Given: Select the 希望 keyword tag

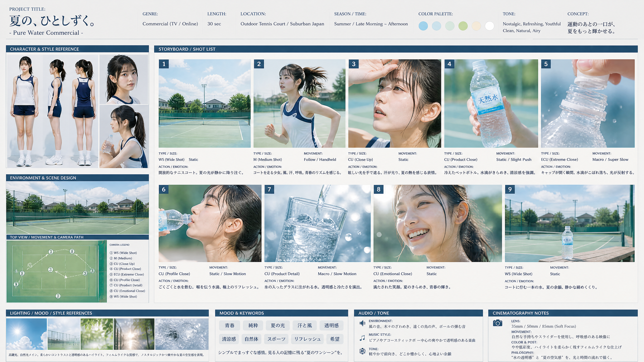Looking at the screenshot, I should (335, 339).
